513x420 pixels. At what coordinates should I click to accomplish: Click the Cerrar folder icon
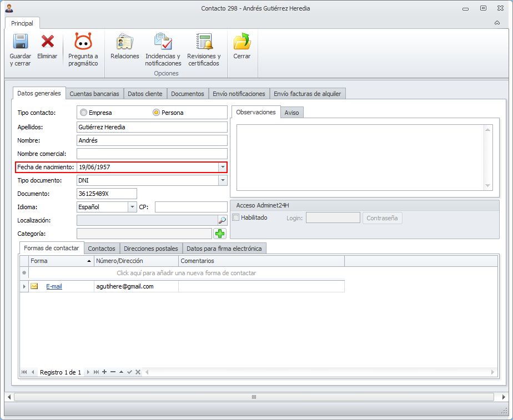[242, 43]
